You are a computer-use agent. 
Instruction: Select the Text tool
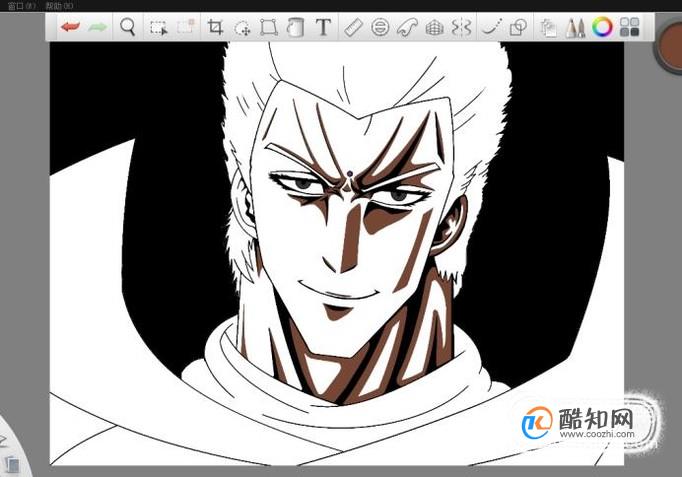(x=323, y=27)
